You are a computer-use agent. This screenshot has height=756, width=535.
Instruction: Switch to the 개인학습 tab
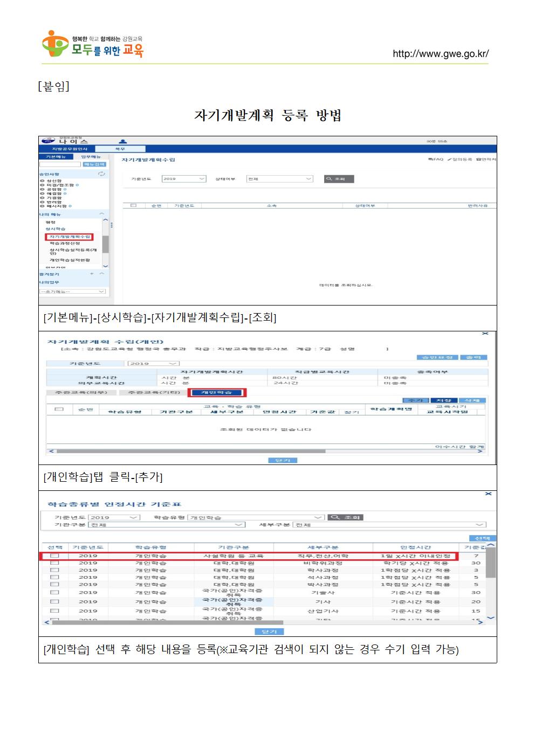click(217, 392)
